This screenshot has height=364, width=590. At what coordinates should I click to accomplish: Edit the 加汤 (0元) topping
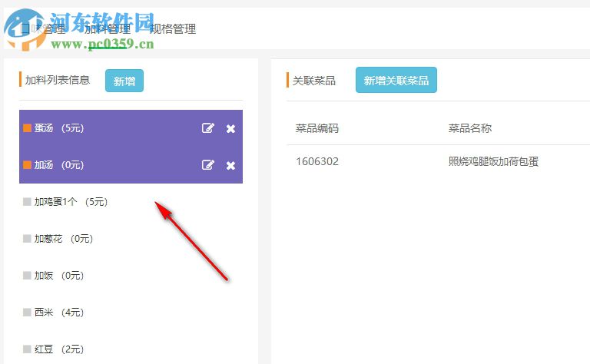click(x=208, y=164)
